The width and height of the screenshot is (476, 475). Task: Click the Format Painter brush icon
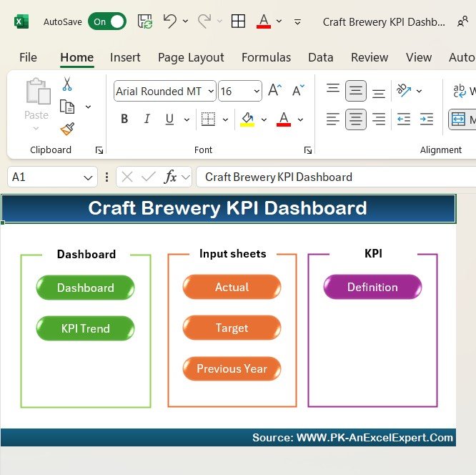67,129
